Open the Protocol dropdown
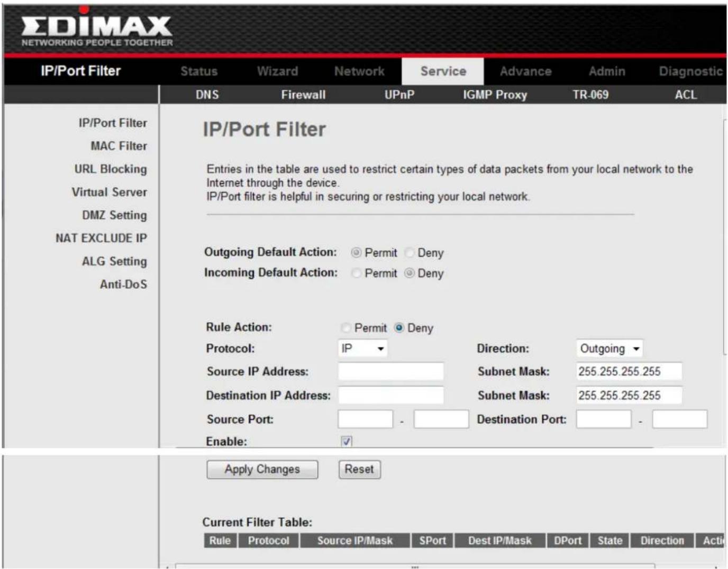The image size is (728, 569). pyautogui.click(x=362, y=348)
